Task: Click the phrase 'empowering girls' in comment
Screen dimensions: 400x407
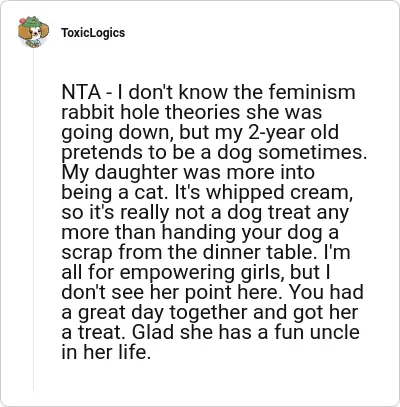Action: pyautogui.click(x=201, y=272)
